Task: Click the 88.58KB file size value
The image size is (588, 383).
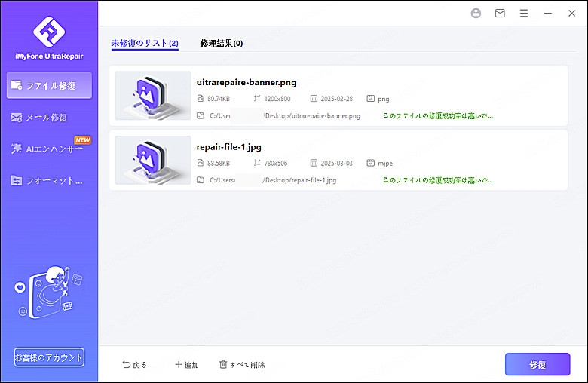Action: pyautogui.click(x=219, y=163)
